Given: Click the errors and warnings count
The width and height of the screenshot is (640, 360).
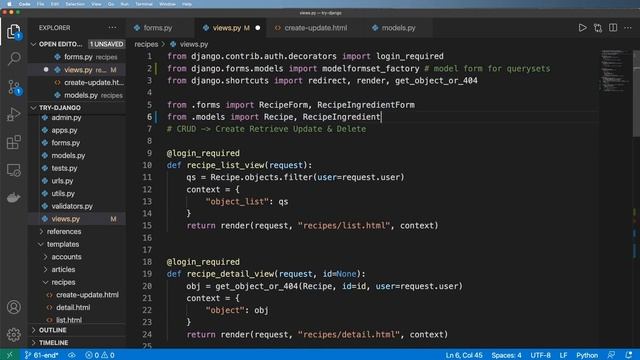Looking at the screenshot, I should 100,355.
